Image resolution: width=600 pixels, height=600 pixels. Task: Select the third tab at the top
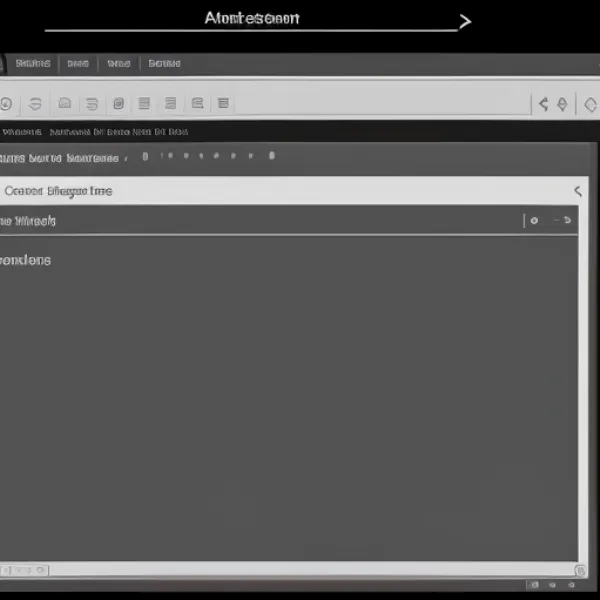(x=118, y=63)
